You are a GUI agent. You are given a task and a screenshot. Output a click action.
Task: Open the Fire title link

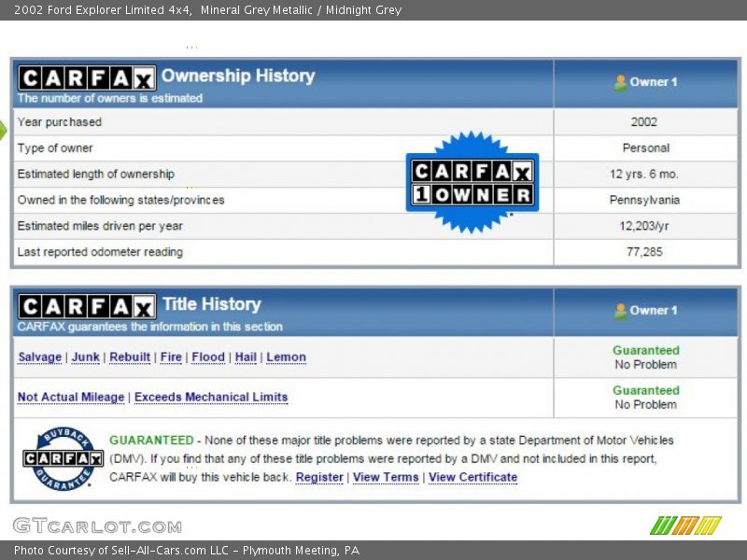coord(171,357)
